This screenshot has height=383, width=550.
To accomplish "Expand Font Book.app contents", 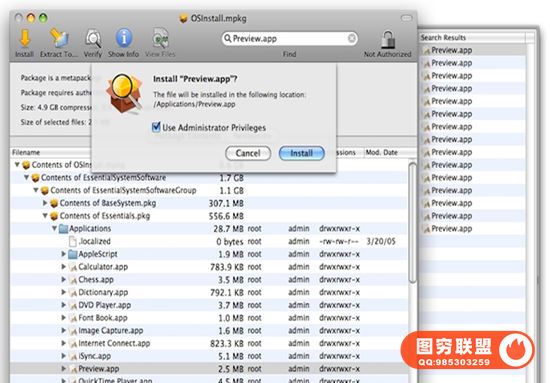I will point(63,318).
